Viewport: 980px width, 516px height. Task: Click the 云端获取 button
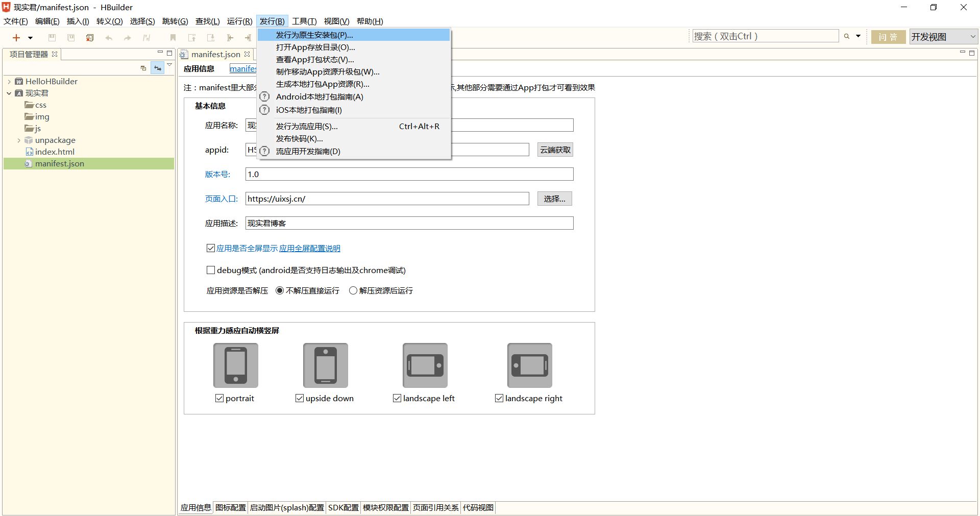click(555, 150)
